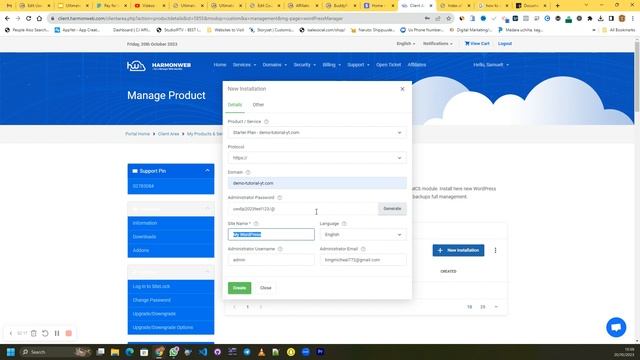Click the Administrator Username field
Viewport: 640px width, 360px height.
point(271,260)
